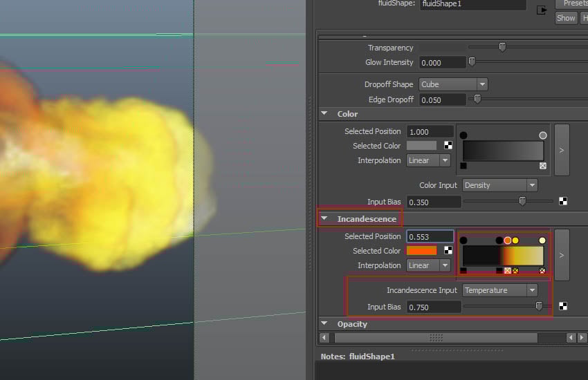The image size is (588, 380).
Task: Select the yellow Incandescence ramp handle
Action: 515,240
